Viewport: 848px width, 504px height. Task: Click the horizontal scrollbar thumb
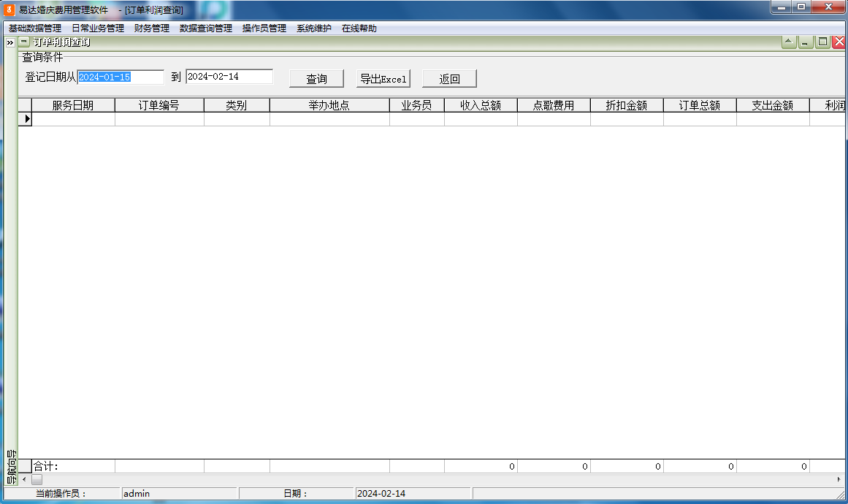coord(37,480)
